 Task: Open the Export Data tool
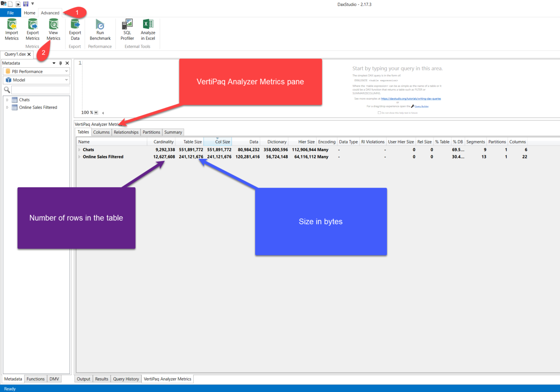tap(75, 29)
